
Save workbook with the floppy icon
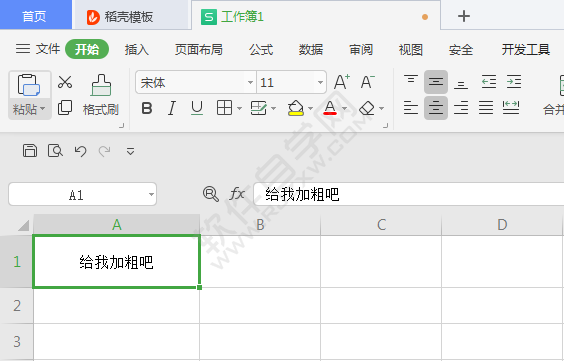[30, 151]
